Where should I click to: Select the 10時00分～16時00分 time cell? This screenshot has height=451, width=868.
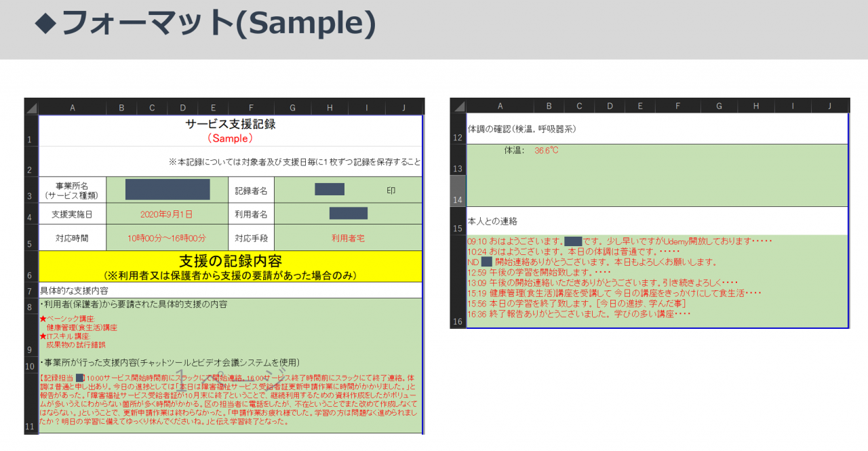[x=167, y=238]
